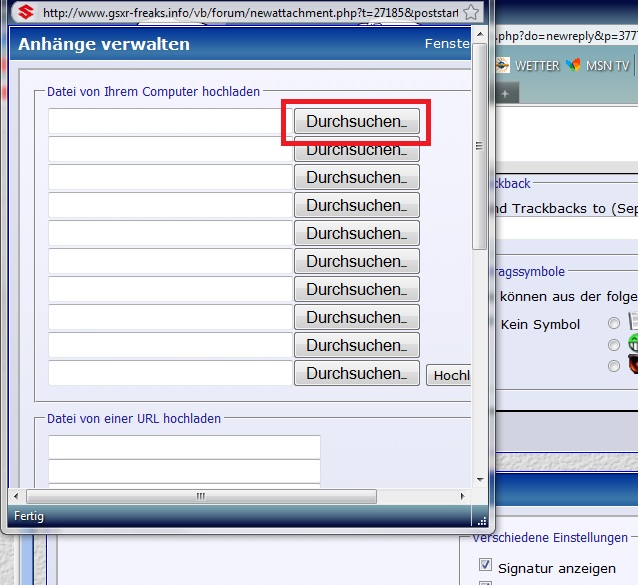Open the MSN TV bookmark icon
Viewport: 638px width, 585px height.
(573, 65)
